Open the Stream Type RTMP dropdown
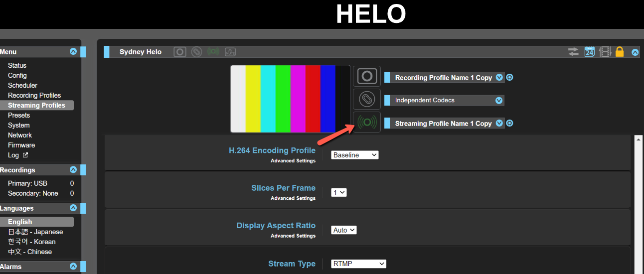The height and width of the screenshot is (274, 644). [x=359, y=264]
